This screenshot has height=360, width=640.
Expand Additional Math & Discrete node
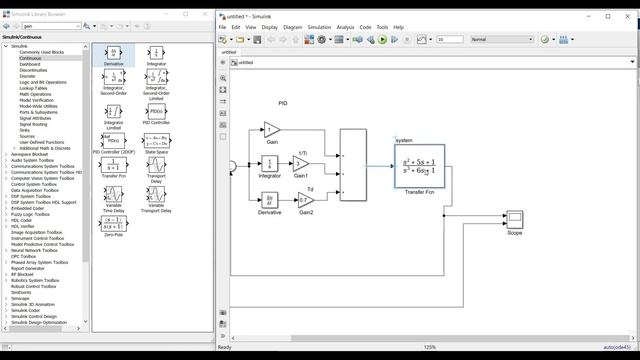tap(14, 148)
